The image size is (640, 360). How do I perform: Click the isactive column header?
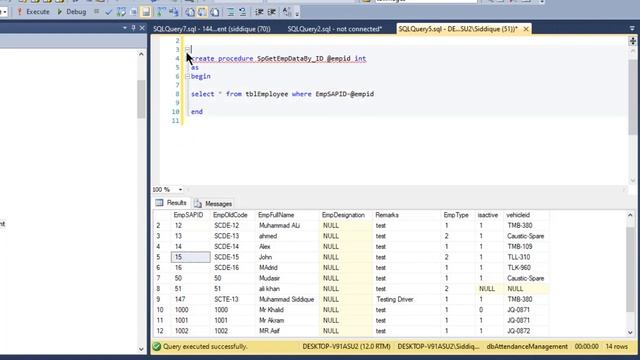pos(489,215)
